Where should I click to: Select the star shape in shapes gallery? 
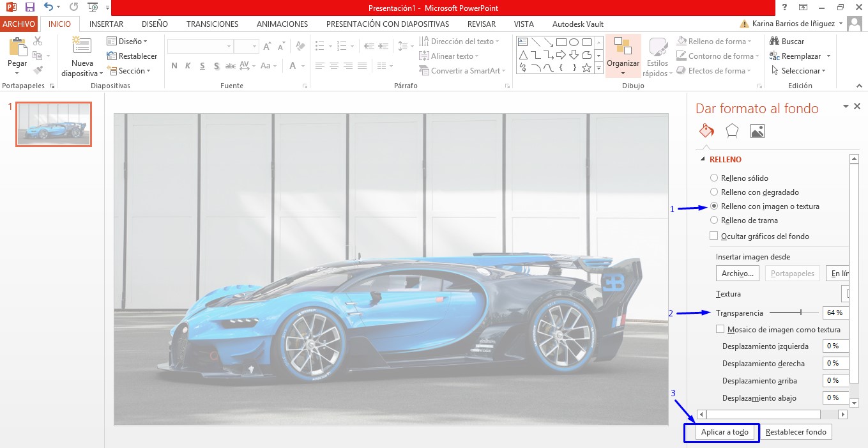[x=586, y=68]
